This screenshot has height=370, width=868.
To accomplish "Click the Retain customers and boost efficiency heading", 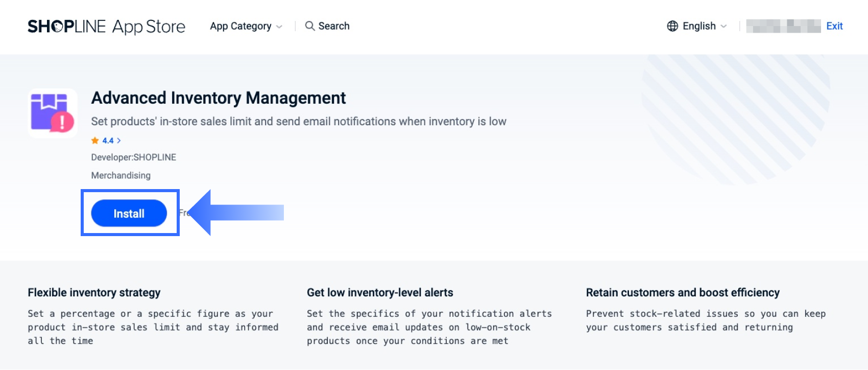I will click(x=683, y=292).
